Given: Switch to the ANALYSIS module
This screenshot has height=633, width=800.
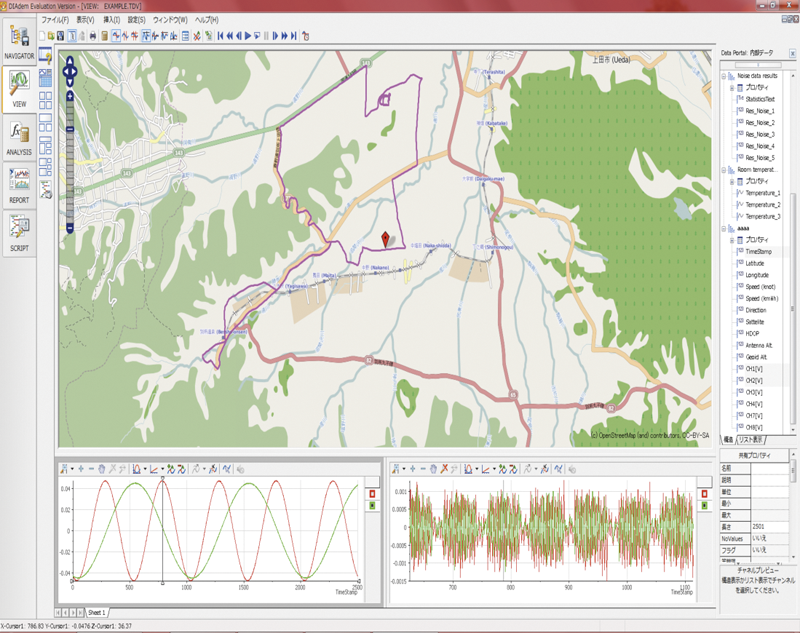Looking at the screenshot, I should tap(19, 135).
